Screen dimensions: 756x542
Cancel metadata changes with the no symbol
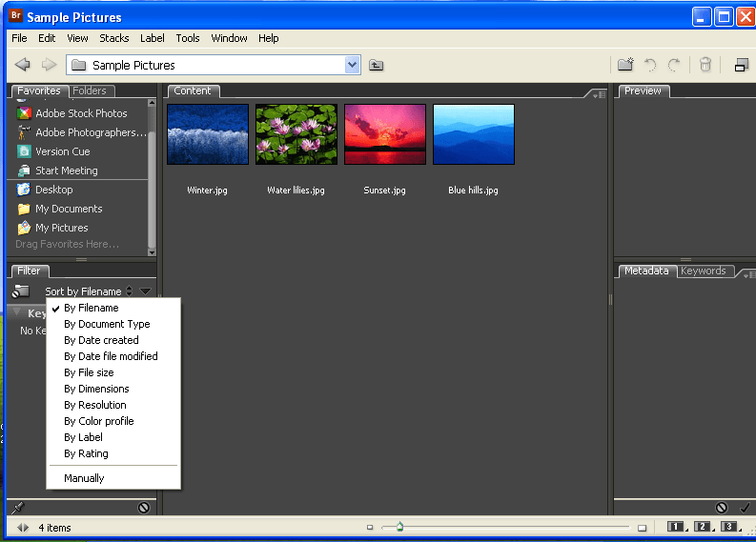[722, 508]
